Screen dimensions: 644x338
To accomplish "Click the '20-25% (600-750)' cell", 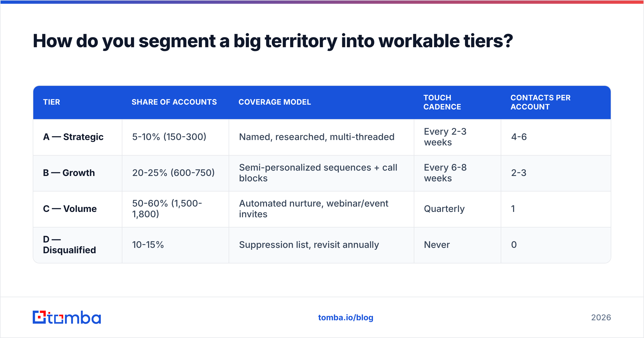I will coord(175,173).
